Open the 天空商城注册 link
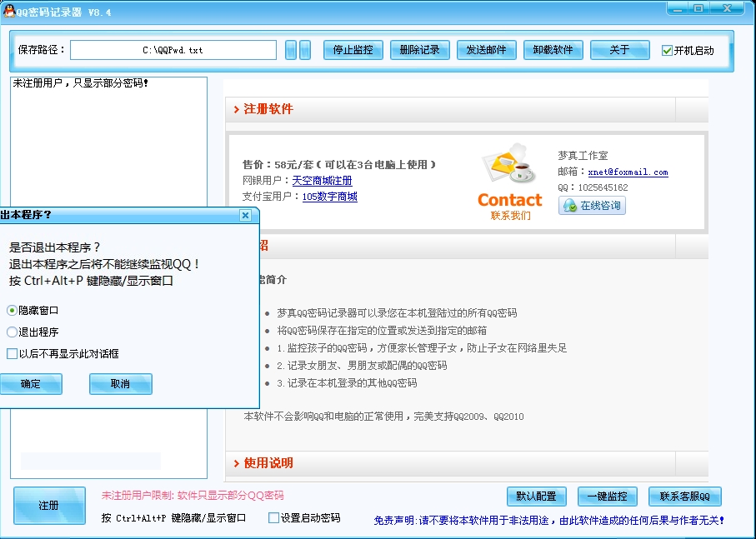 (322, 181)
